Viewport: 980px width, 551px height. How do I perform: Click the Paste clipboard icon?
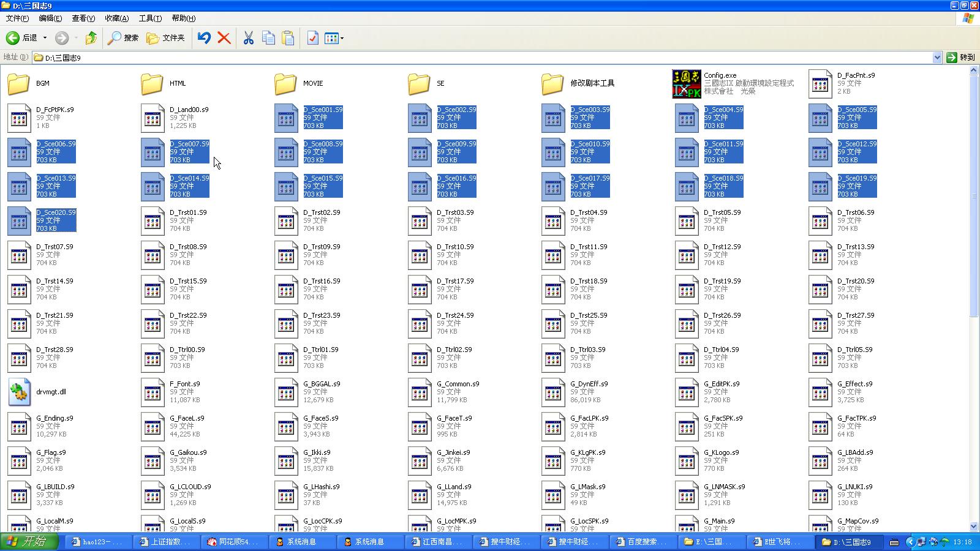pos(288,38)
